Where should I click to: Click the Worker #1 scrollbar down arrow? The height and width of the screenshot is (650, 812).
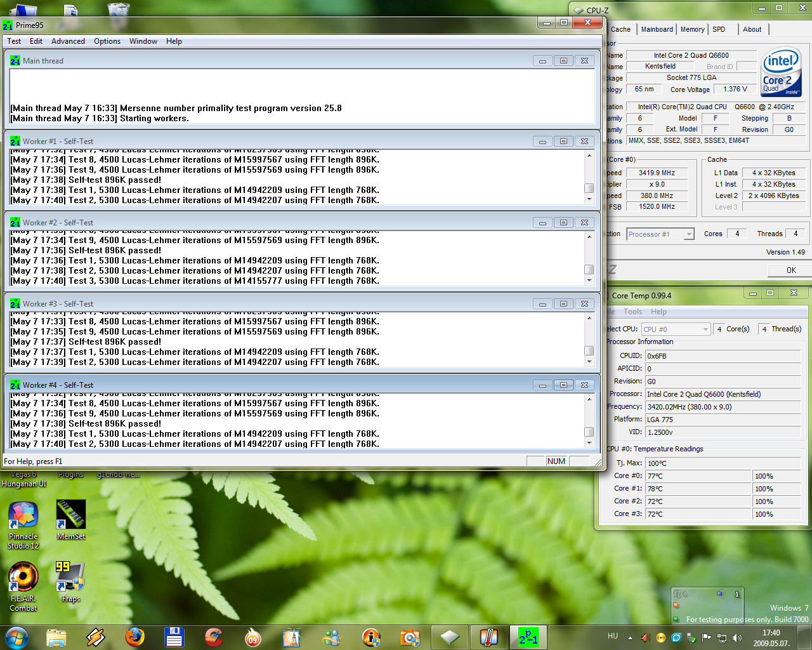[589, 199]
